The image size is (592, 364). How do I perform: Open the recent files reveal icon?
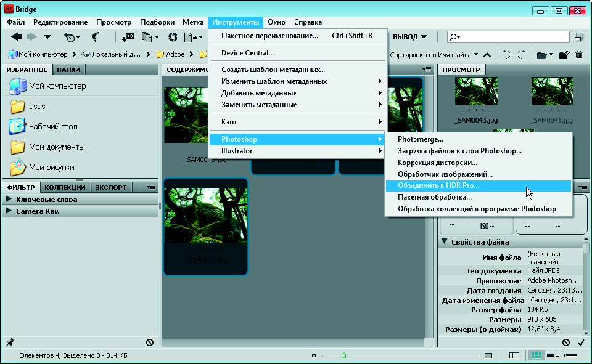pos(72,37)
